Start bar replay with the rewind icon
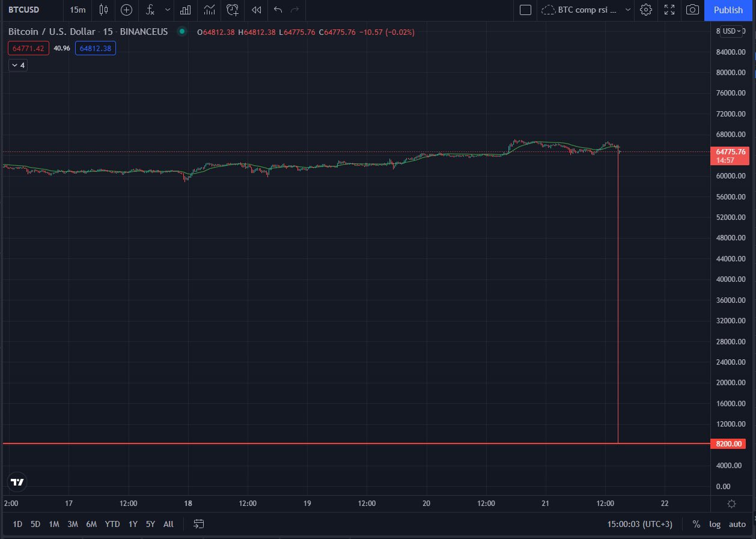This screenshot has height=539, width=756. [x=257, y=10]
